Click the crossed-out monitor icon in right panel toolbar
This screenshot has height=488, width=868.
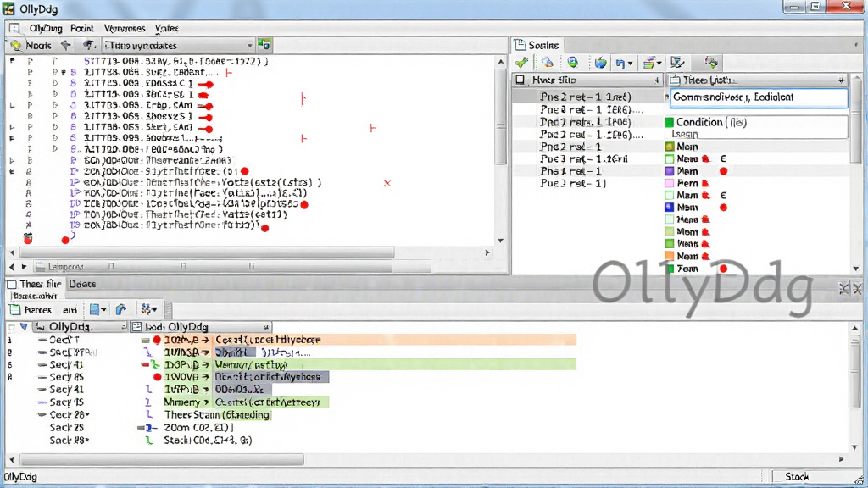point(677,63)
